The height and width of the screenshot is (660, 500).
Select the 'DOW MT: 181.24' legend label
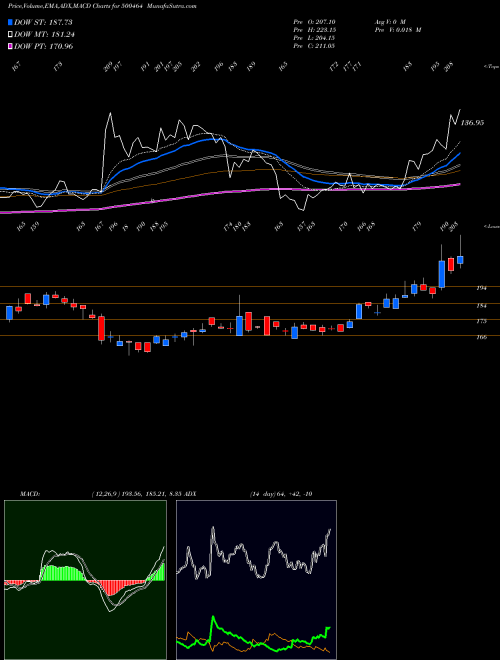(x=45, y=35)
